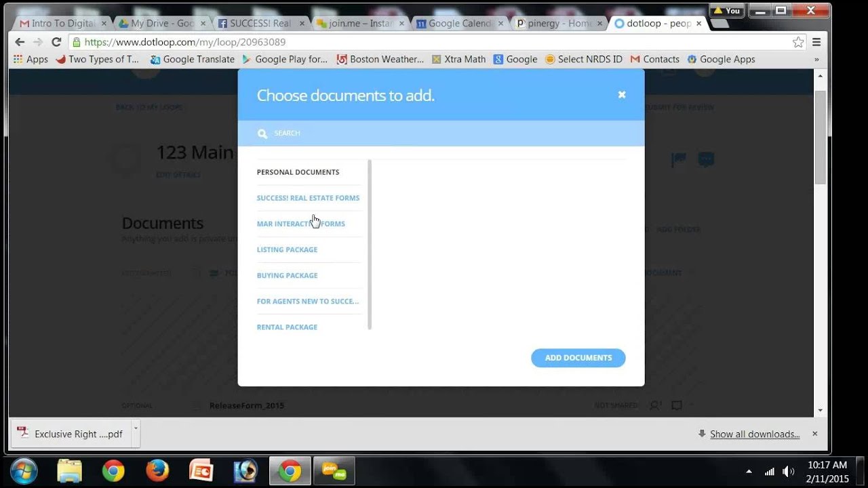
Task: Click the category list scrollbar
Action: [x=370, y=245]
